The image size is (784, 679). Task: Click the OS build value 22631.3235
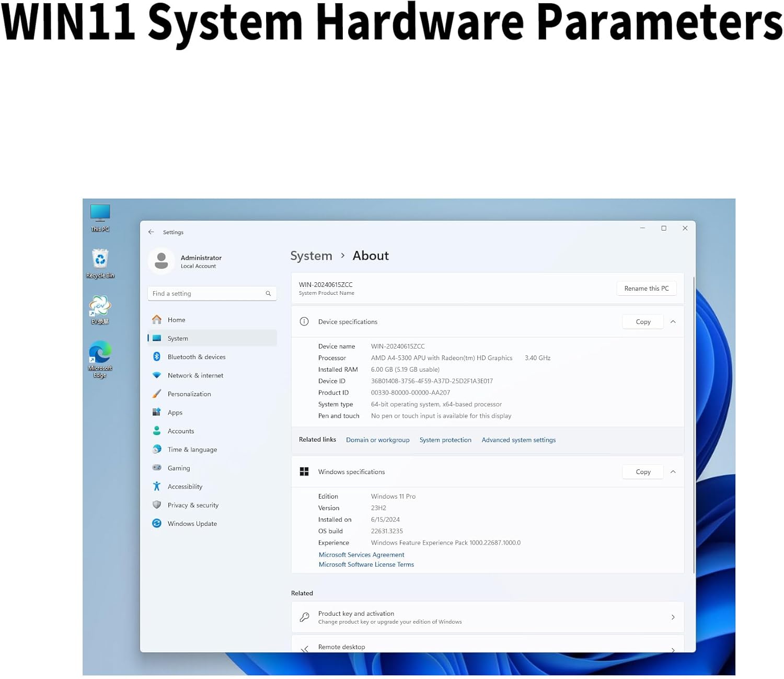(387, 531)
